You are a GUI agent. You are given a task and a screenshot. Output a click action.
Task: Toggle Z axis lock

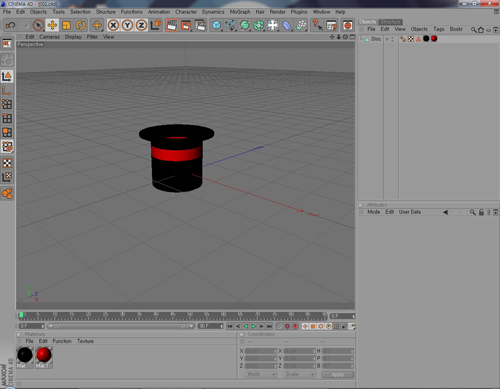pos(141,25)
